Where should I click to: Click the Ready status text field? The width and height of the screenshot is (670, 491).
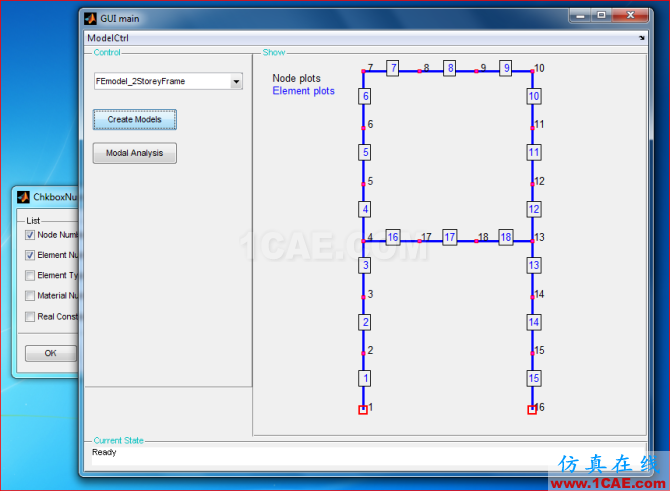[x=368, y=456]
